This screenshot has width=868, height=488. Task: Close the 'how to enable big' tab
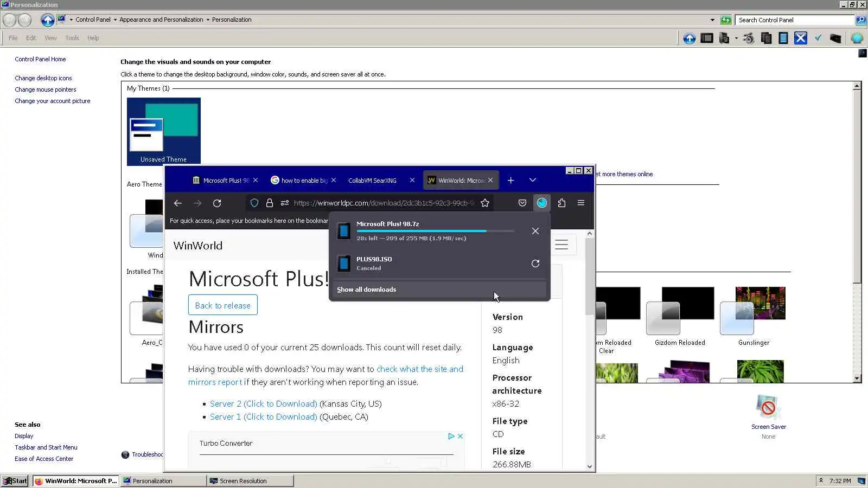pos(334,180)
